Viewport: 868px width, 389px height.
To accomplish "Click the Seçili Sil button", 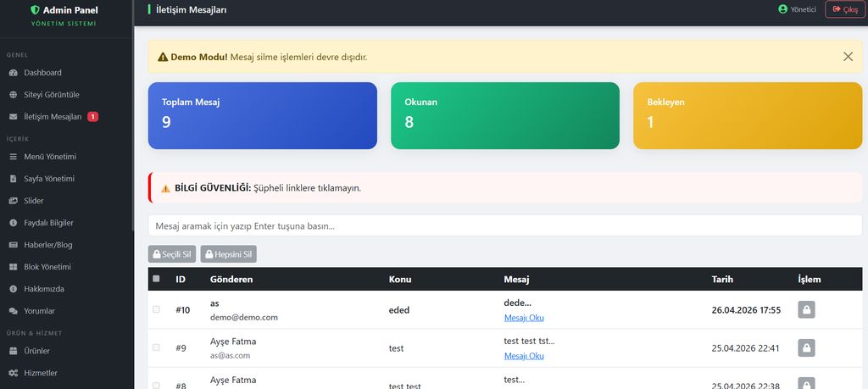I will pos(172,254).
